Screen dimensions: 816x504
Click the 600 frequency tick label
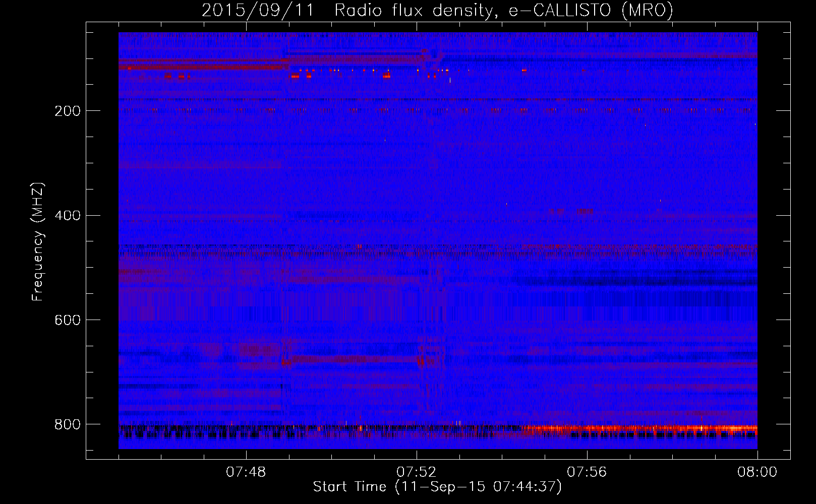[x=67, y=320]
